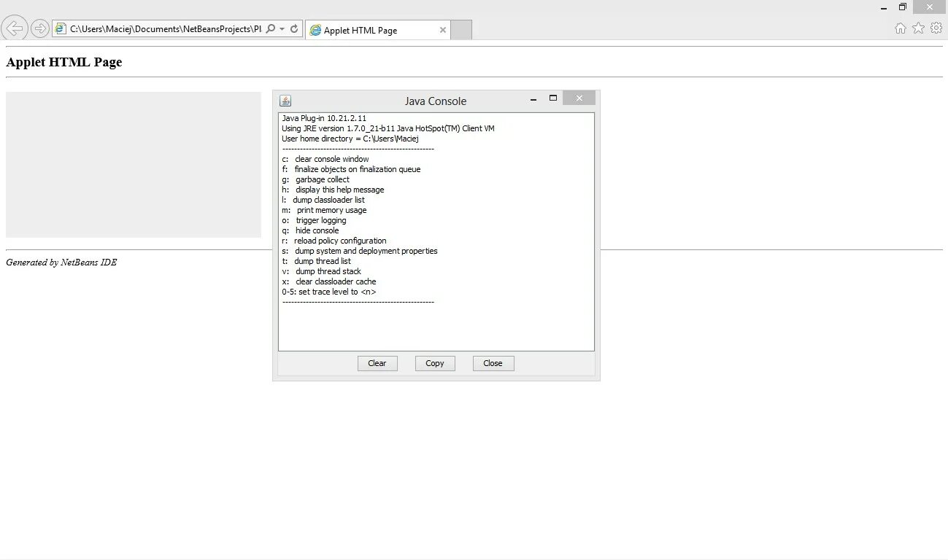Click the 'Java Console' window title text
Screen dimensions: 948x560
click(x=436, y=101)
